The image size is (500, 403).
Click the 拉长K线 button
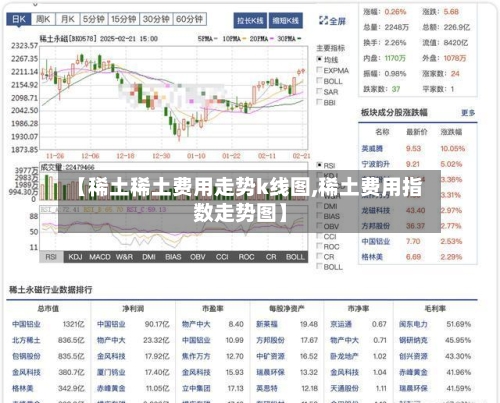point(250,21)
